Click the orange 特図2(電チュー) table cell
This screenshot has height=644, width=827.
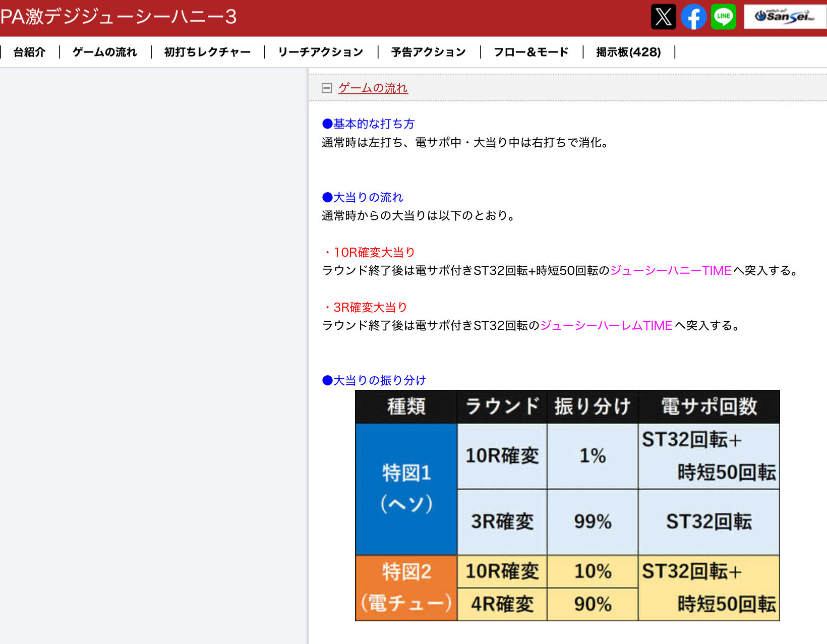coord(406,588)
